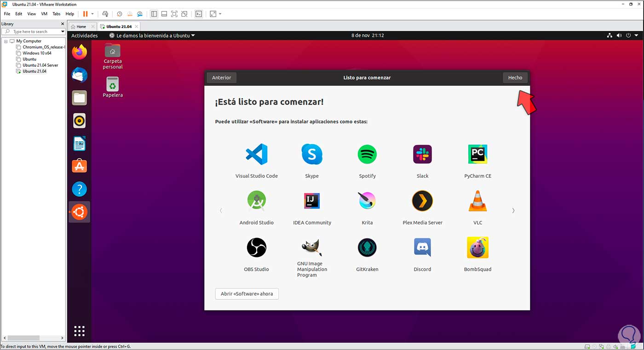Open LibreOffice Writer from the dock
The width and height of the screenshot is (644, 350).
80,144
